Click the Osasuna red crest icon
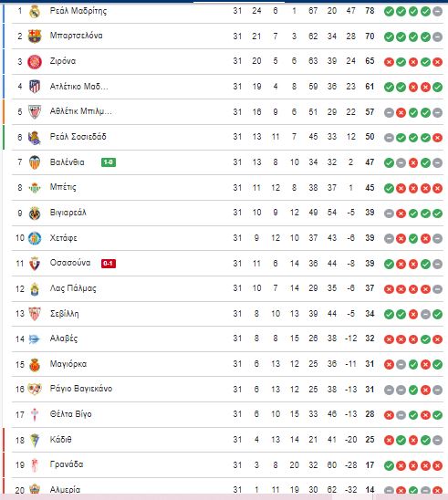448x500 pixels. tap(35, 264)
